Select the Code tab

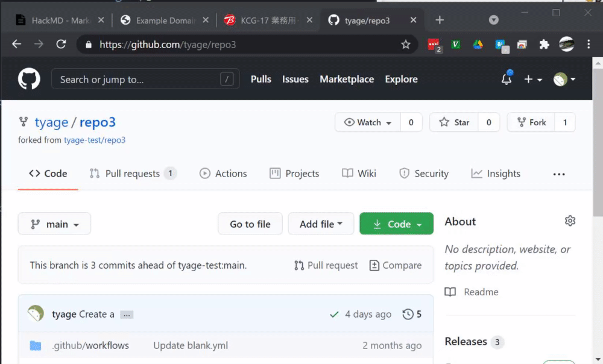[48, 174]
